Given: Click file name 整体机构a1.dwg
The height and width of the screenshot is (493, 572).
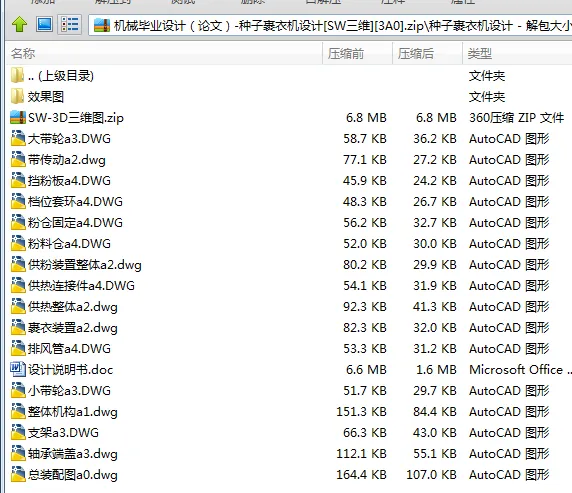Looking at the screenshot, I should (73, 412).
